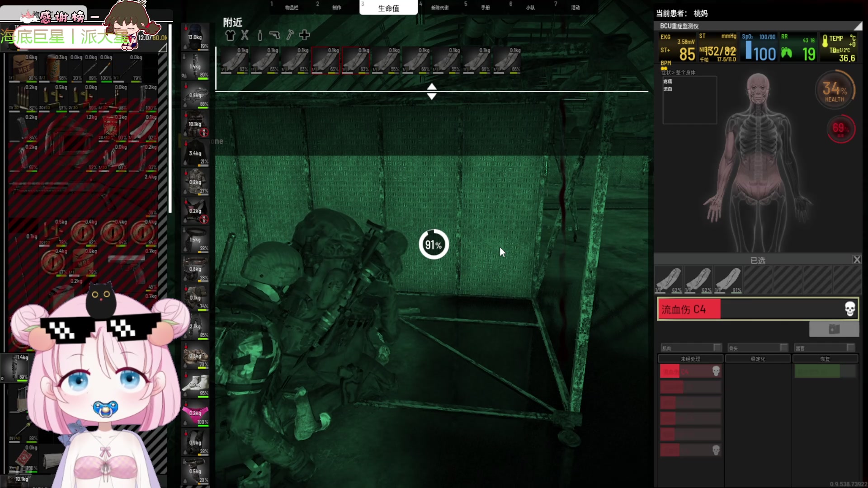Close the 已选 selected panel
Screen dimensions: 868x488
pyautogui.click(x=857, y=260)
